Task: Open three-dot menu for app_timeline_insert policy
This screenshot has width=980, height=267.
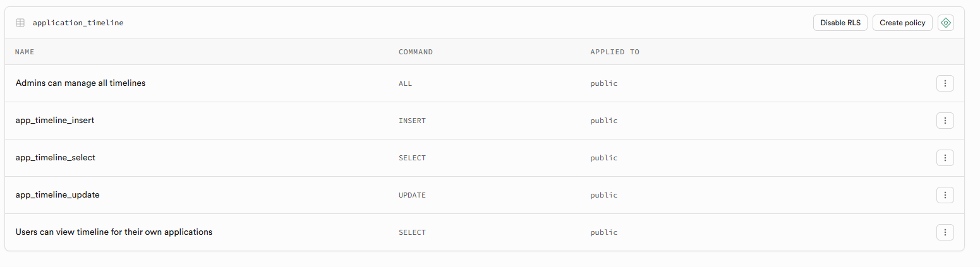Action: (945, 121)
